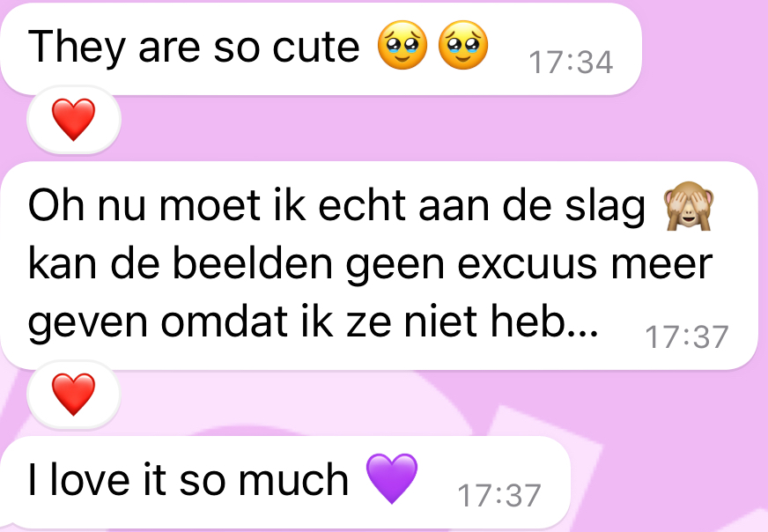Tap the 'Oh nu moet ik echt' message bubble

click(x=379, y=265)
